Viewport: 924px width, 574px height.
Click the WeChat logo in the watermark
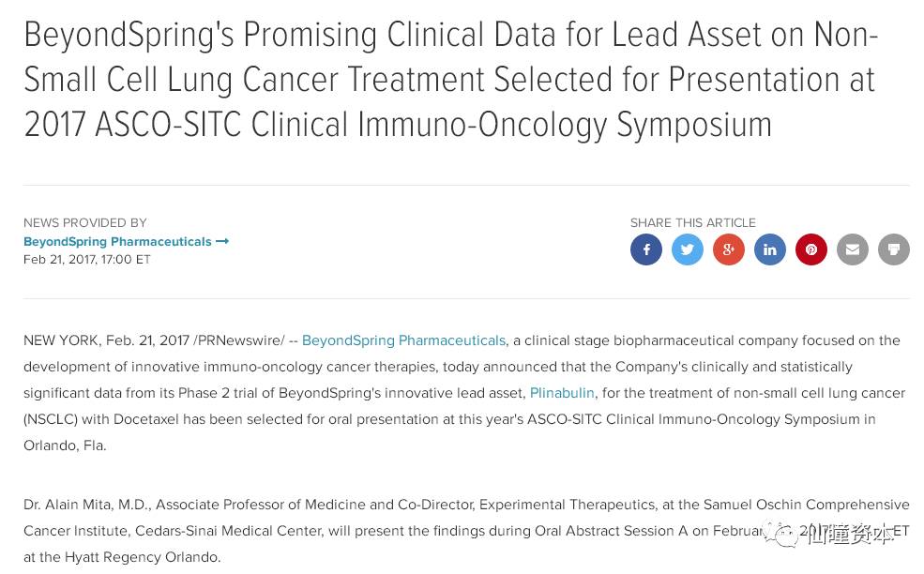tap(780, 535)
